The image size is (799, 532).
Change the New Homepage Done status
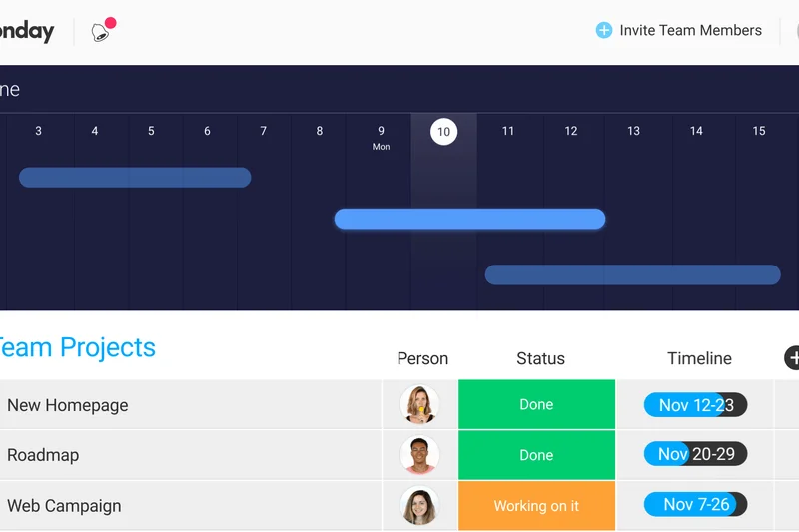pyautogui.click(x=536, y=405)
